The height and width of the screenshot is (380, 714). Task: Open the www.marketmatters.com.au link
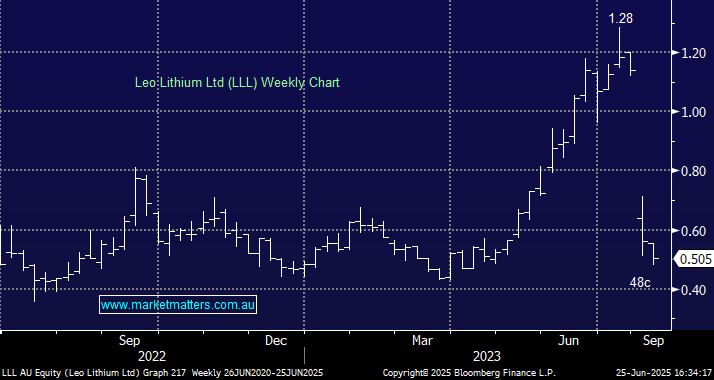[x=178, y=304]
